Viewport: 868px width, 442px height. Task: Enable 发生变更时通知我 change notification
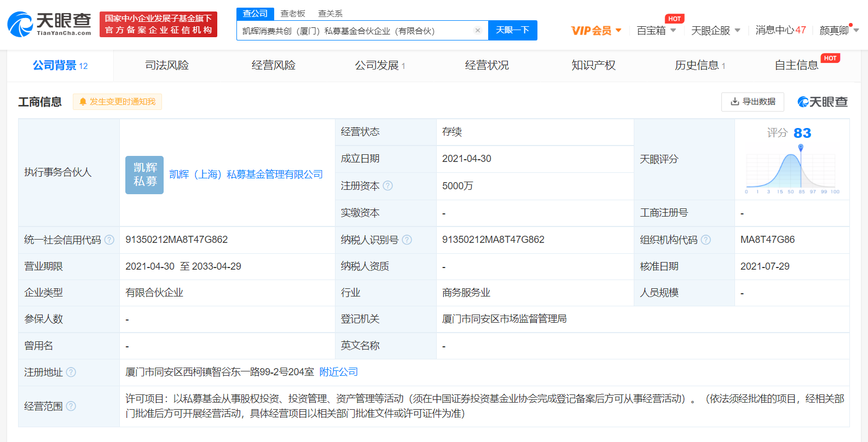pos(117,102)
